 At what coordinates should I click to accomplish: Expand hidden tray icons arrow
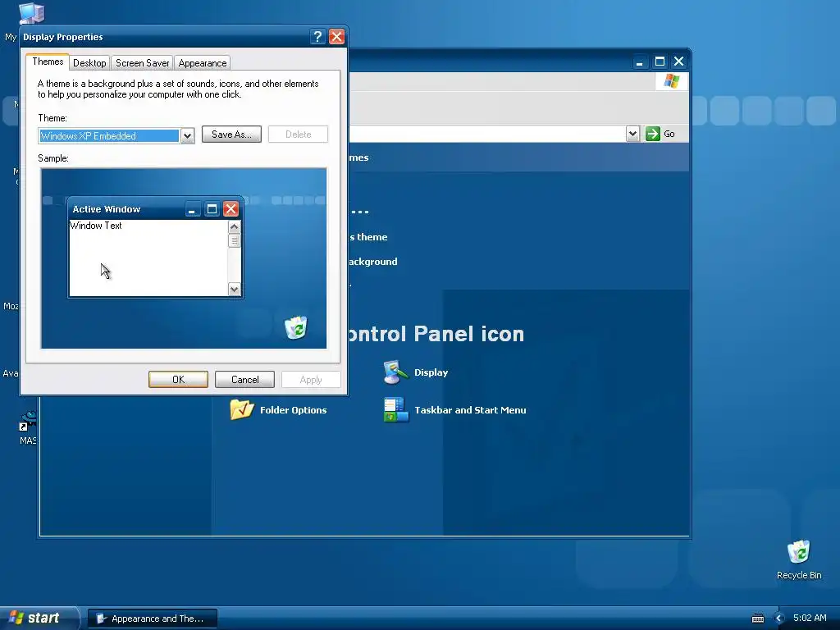[779, 619]
